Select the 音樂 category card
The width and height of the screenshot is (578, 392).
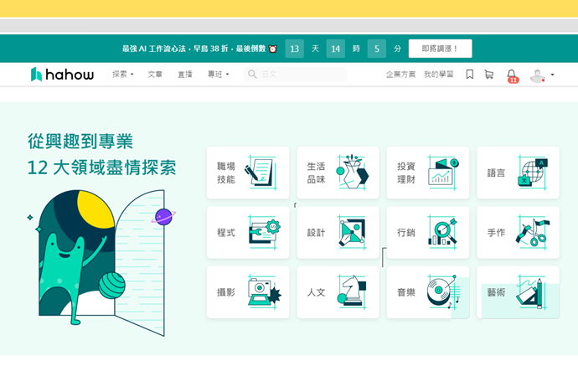[x=427, y=292]
